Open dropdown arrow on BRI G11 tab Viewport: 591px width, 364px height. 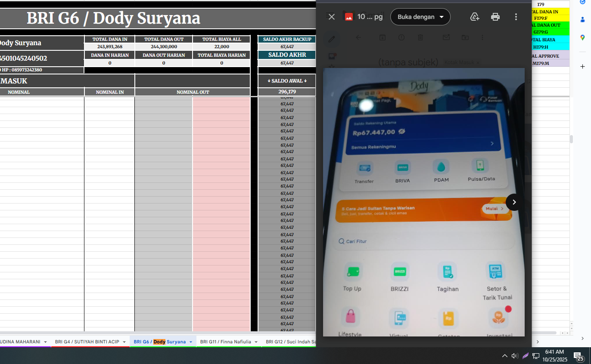pyautogui.click(x=256, y=342)
